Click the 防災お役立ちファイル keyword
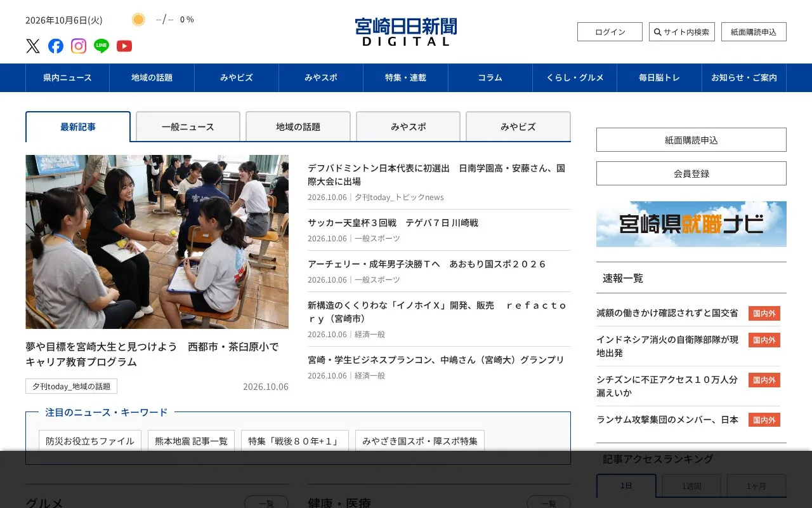812x508 pixels. coord(90,441)
